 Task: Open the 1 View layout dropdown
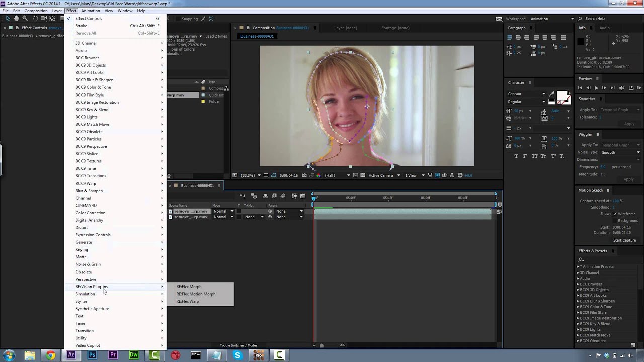[414, 175]
